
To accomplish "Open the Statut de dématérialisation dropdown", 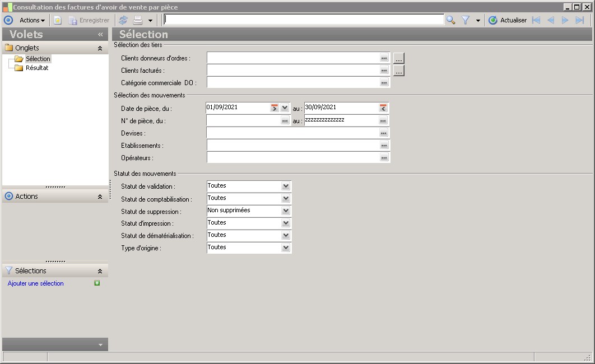I will tap(286, 235).
